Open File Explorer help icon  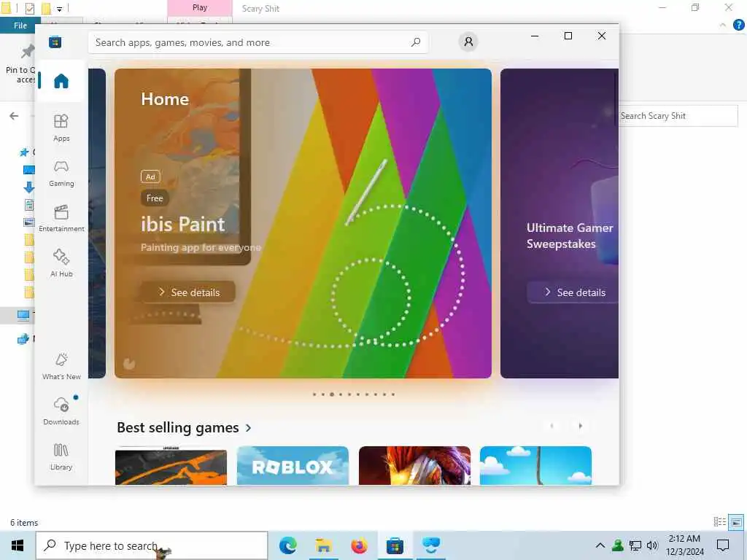tap(738, 25)
